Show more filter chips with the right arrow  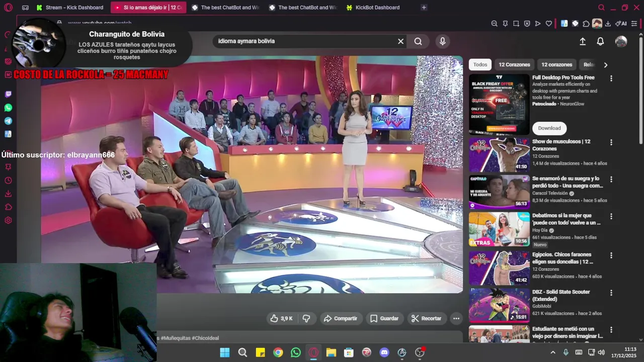click(x=605, y=64)
